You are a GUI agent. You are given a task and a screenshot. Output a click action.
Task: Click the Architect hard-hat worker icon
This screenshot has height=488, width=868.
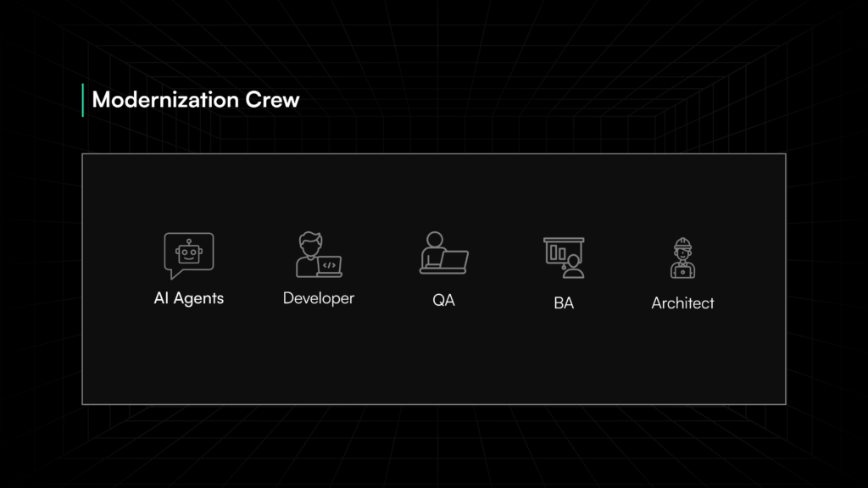[682, 258]
